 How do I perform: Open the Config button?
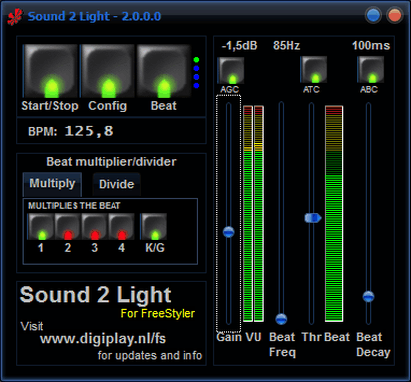107,71
